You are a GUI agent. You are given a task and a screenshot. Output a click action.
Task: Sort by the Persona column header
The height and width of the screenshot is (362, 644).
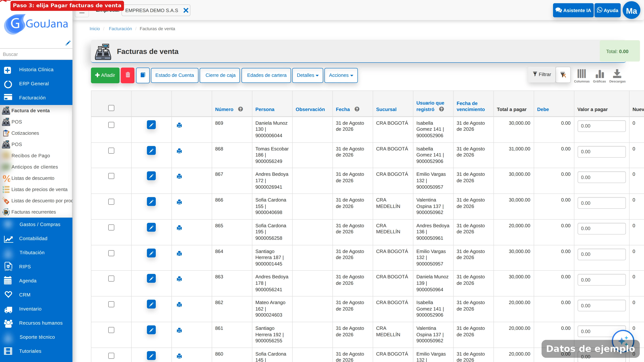coord(265,109)
